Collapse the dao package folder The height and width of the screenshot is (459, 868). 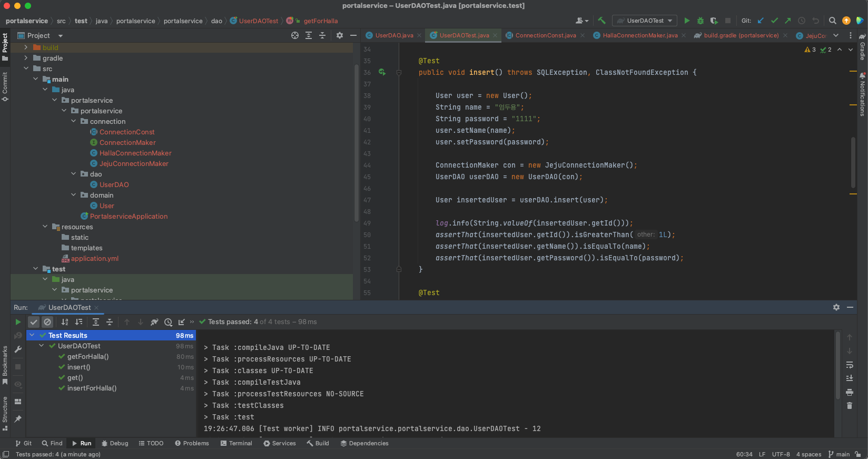pyautogui.click(x=74, y=174)
